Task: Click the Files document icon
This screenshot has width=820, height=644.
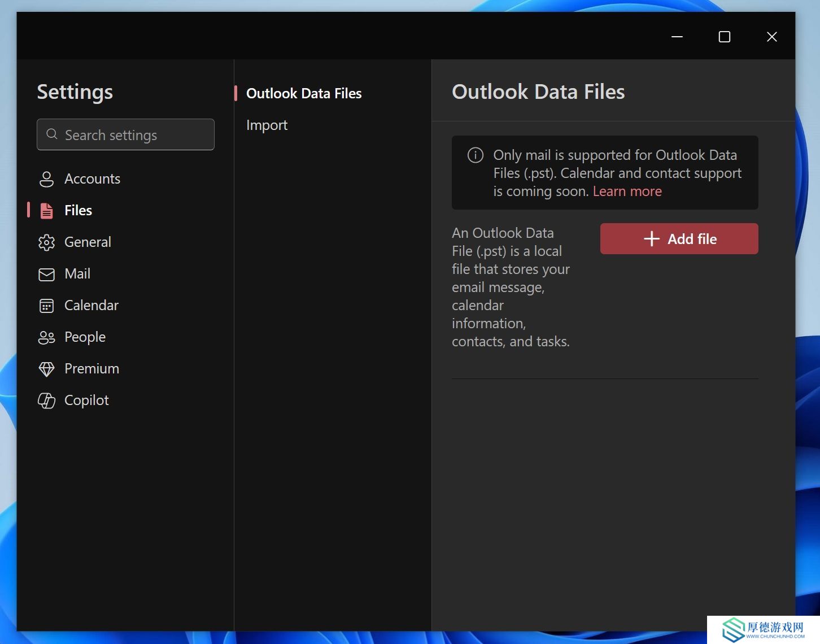Action: [46, 211]
